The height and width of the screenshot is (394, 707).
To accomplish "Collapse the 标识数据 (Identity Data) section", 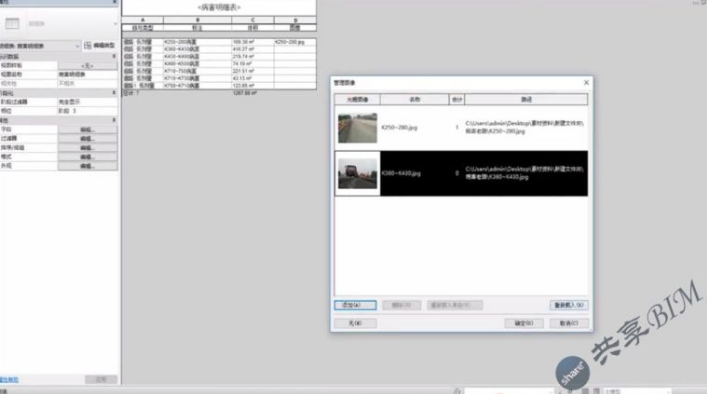I will pyautogui.click(x=114, y=56).
